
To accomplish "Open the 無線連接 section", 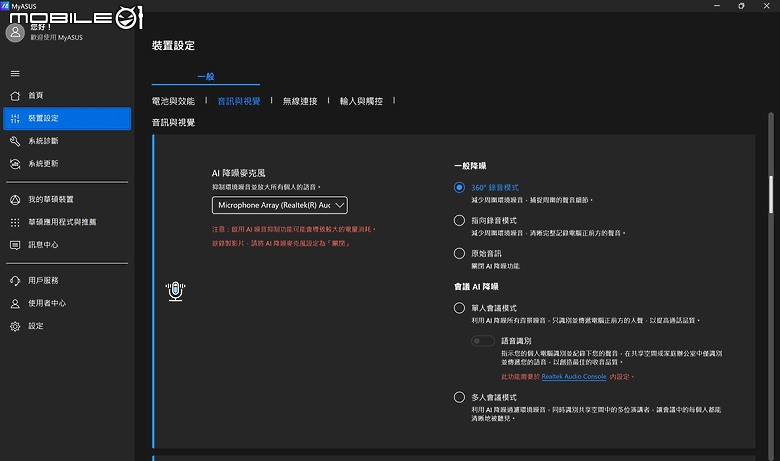I will pos(300,101).
